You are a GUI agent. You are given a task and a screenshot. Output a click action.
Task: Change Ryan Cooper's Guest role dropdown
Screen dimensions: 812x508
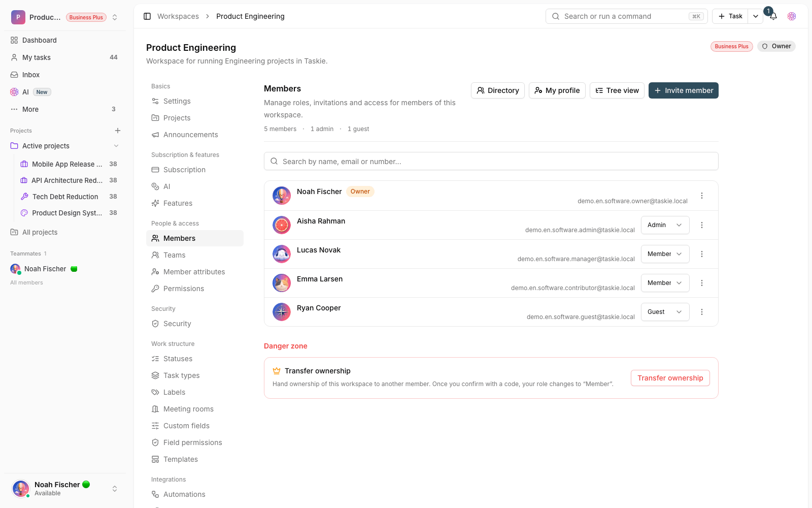665,312
